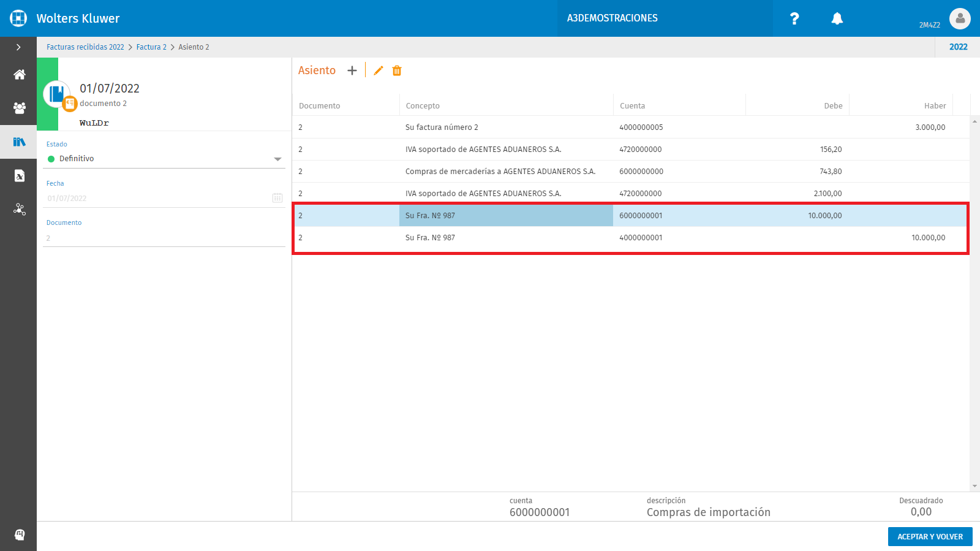This screenshot has width=980, height=551.
Task: Open the document file sidebar icon
Action: pos(20,176)
